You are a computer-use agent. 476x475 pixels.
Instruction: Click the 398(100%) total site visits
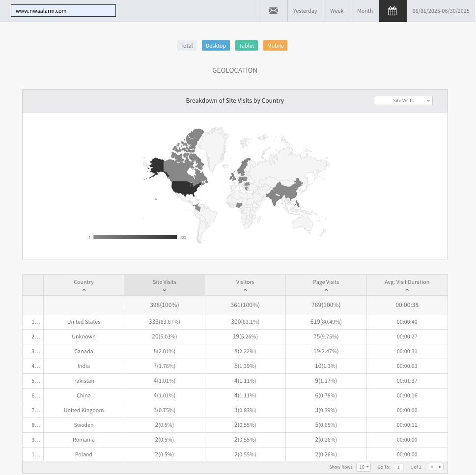click(x=164, y=305)
